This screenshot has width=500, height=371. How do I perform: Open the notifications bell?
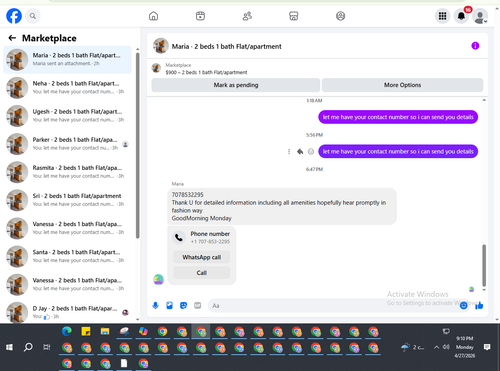(461, 16)
